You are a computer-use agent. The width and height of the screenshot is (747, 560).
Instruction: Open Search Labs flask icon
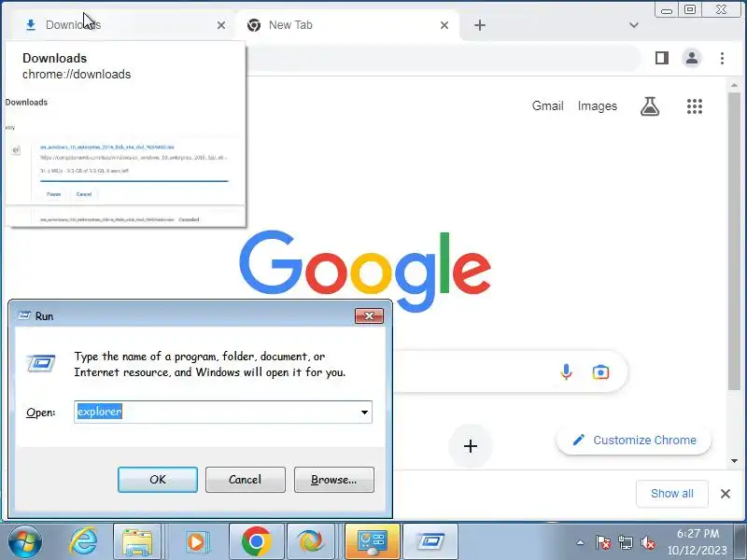coord(650,106)
